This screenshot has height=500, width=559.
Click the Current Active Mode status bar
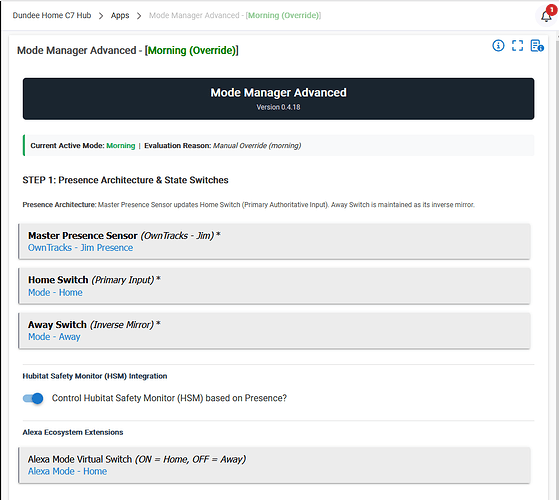click(278, 145)
